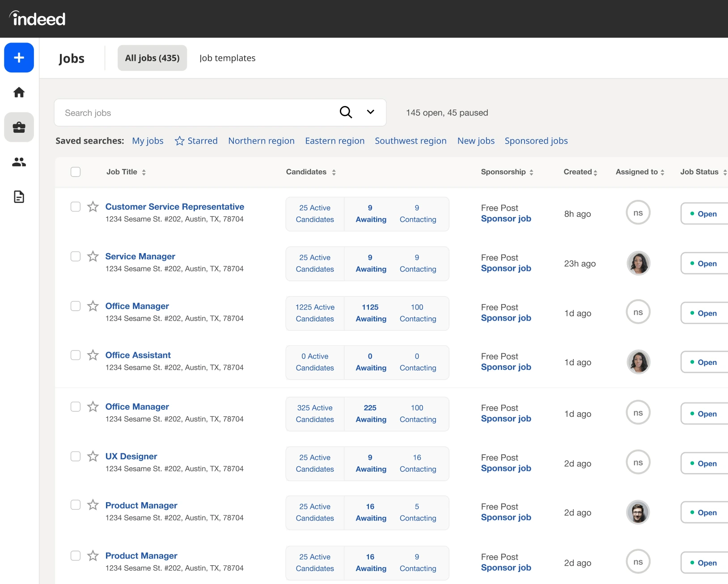Image resolution: width=728 pixels, height=584 pixels.
Task: Open the document sidebar icon
Action: [19, 197]
